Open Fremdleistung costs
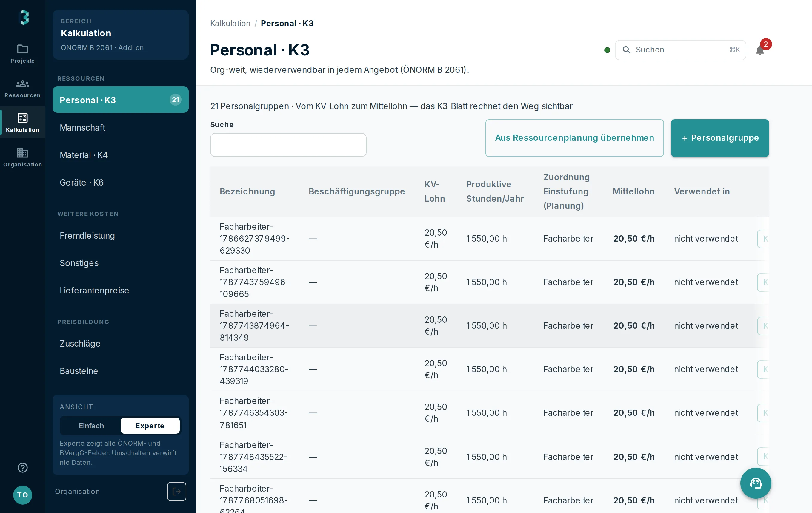The height and width of the screenshot is (513, 812). [120, 235]
